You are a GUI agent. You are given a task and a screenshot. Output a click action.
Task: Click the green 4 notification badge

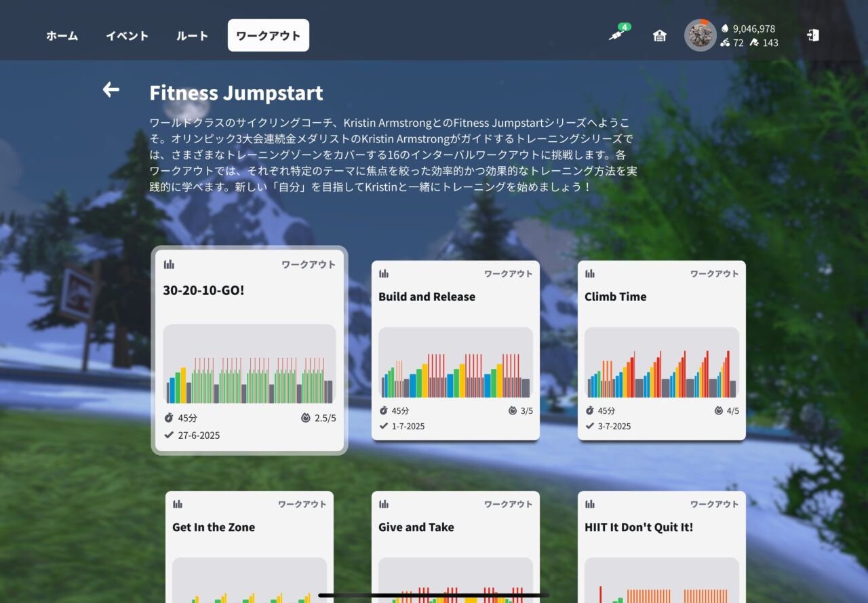625,27
